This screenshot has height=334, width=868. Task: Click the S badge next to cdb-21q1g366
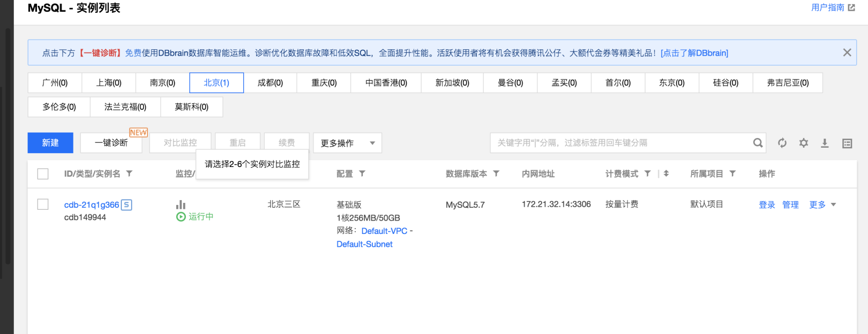(x=126, y=204)
